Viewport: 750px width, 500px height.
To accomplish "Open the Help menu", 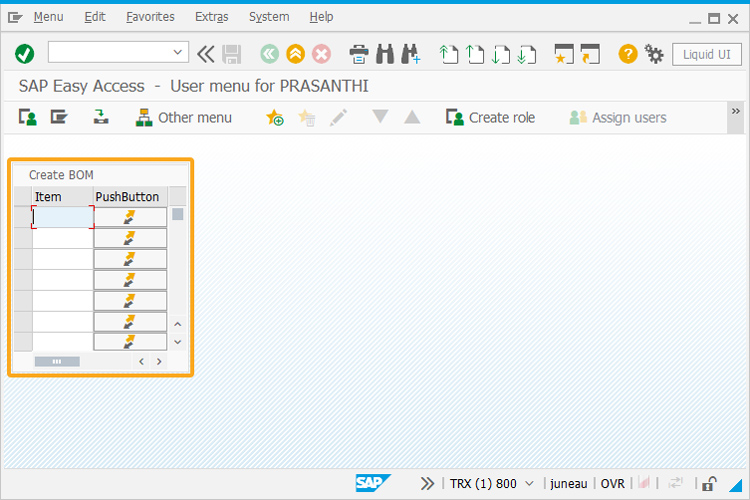I will coord(321,17).
